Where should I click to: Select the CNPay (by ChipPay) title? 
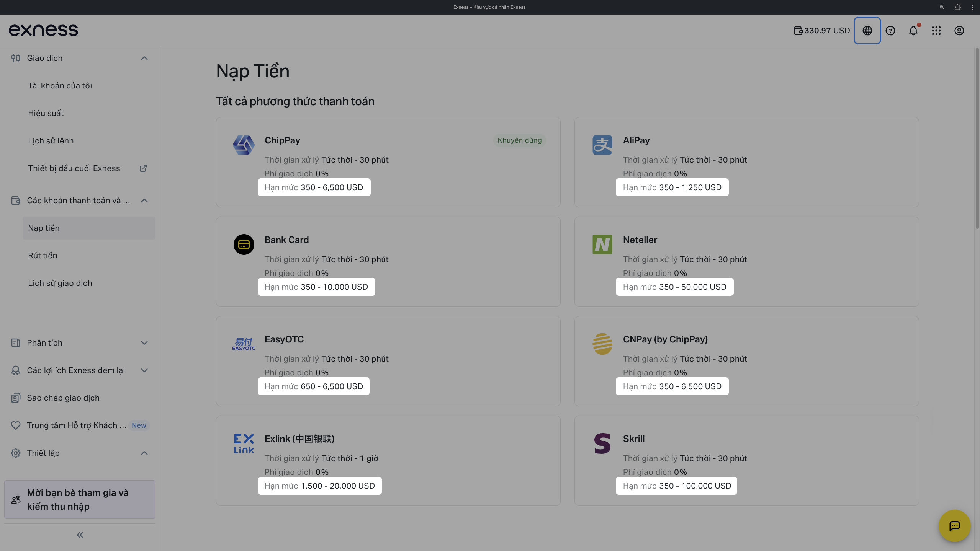[x=665, y=339]
